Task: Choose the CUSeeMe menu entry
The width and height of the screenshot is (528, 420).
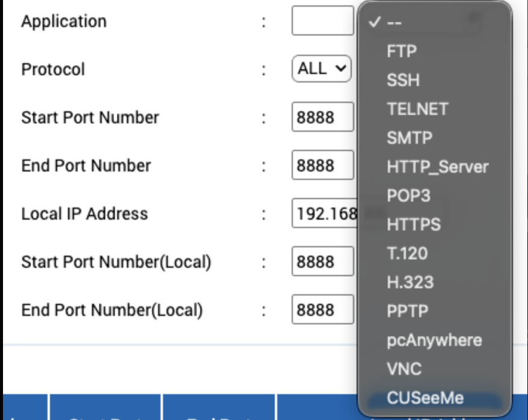Action: (x=425, y=398)
